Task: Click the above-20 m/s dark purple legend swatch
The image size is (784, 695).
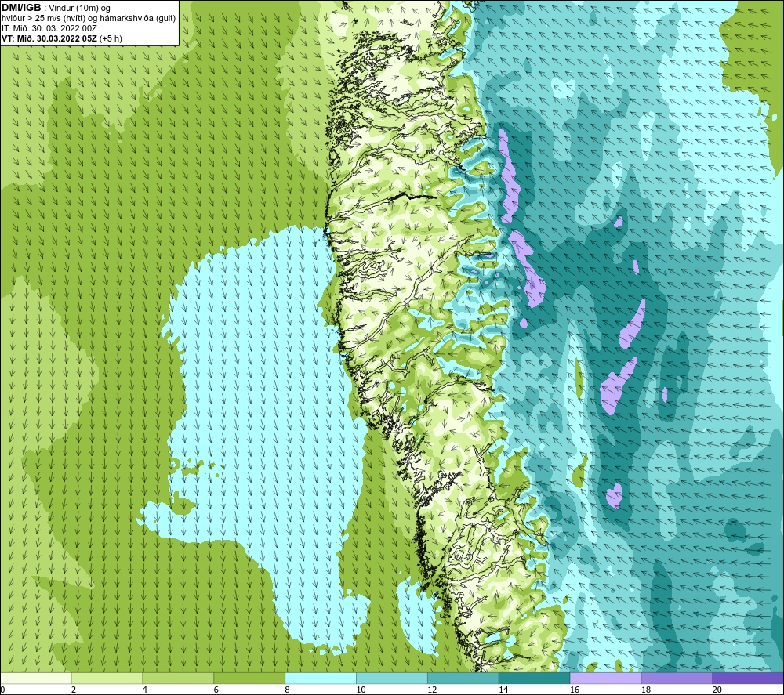Action: coord(747,678)
